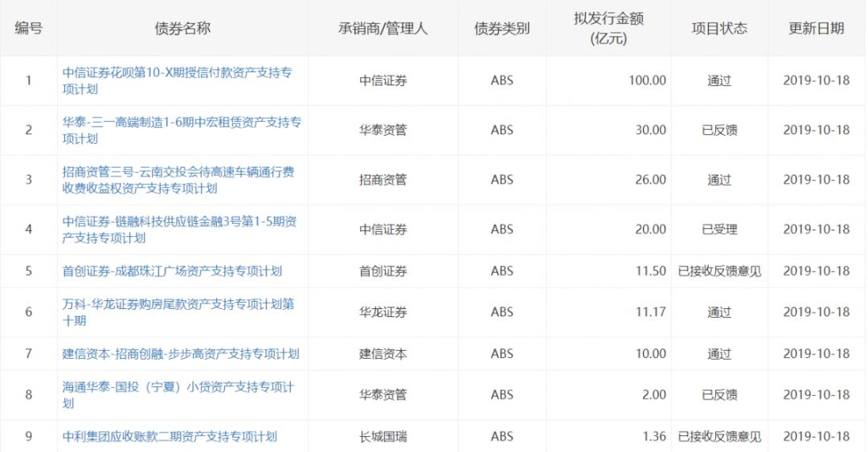Click 已接收反馈意见 status in row 5
Image resolution: width=868 pixels, height=452 pixels.
719,271
